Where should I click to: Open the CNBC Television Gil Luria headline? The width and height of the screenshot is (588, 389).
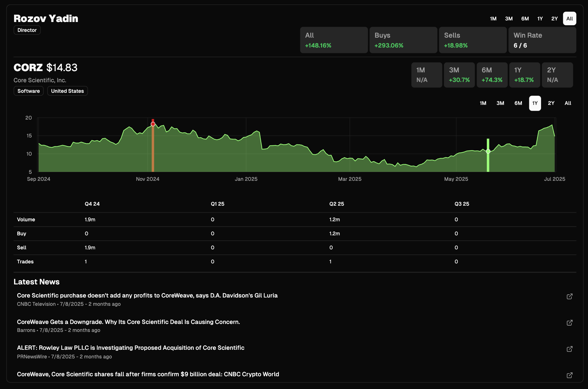[147, 296]
